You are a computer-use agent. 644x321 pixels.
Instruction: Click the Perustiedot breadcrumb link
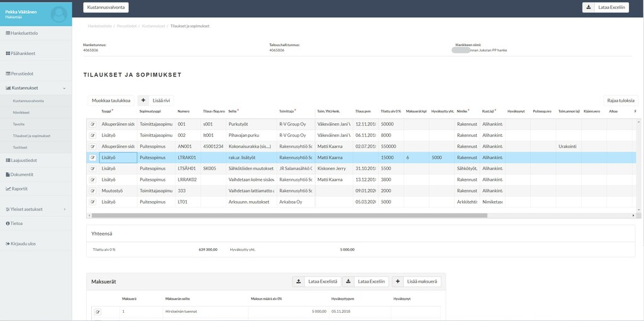[127, 26]
